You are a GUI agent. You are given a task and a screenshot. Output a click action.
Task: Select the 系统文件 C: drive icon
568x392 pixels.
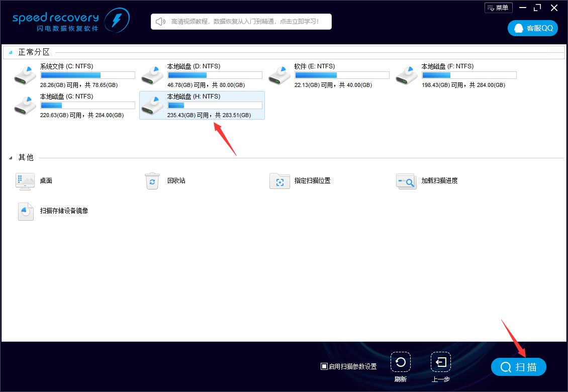pyautogui.click(x=25, y=75)
